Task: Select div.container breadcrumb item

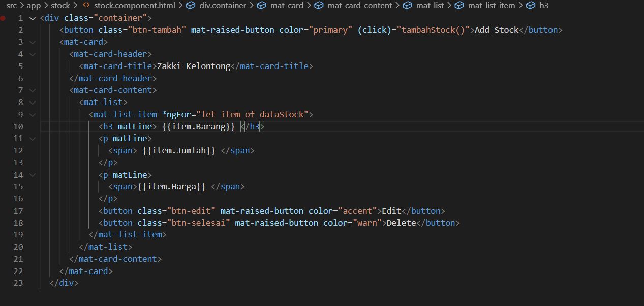Action: point(223,5)
